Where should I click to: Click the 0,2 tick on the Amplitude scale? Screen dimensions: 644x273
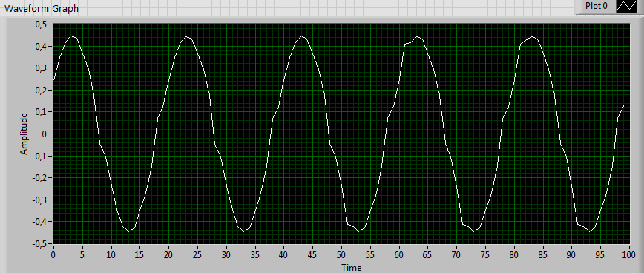tap(42, 91)
